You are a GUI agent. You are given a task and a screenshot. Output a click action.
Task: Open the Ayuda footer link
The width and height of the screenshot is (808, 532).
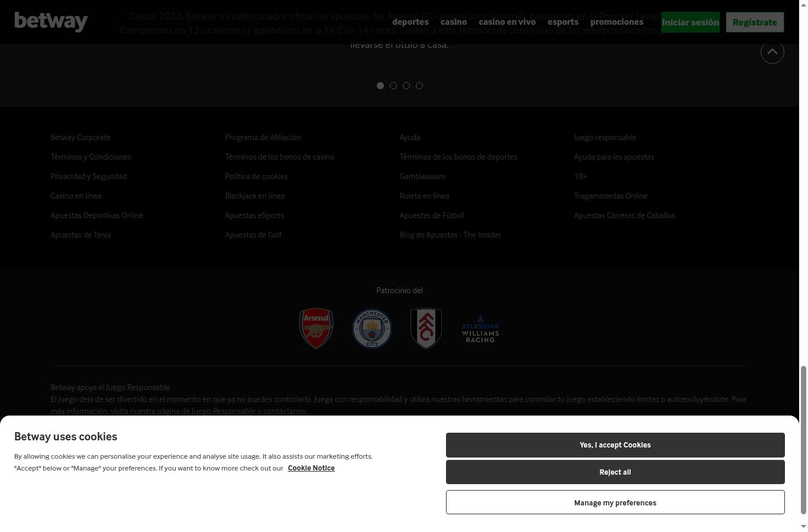410,137
